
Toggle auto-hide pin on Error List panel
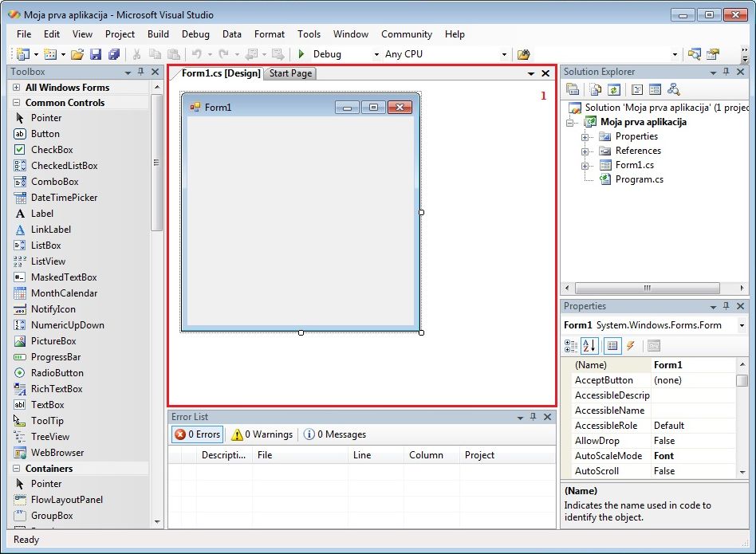534,416
